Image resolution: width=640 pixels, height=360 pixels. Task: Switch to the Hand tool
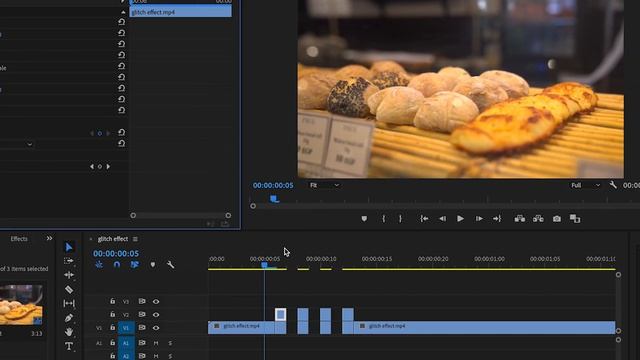69,332
